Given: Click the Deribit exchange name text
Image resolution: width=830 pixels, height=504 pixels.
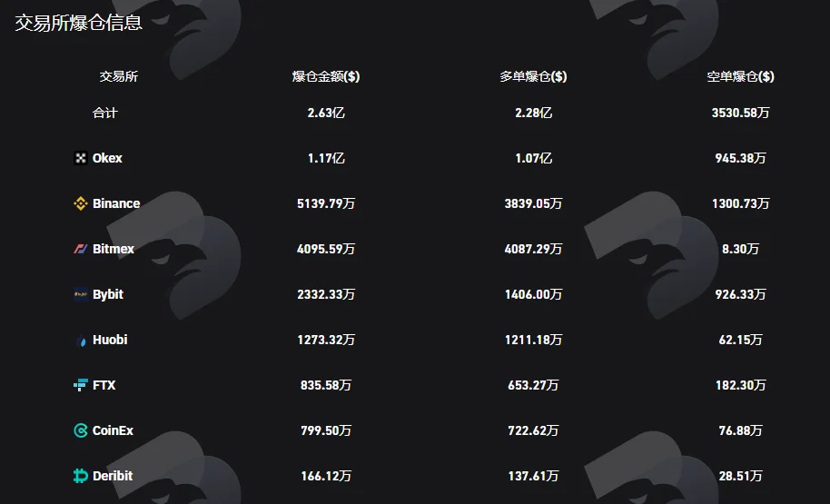Looking at the screenshot, I should (113, 476).
